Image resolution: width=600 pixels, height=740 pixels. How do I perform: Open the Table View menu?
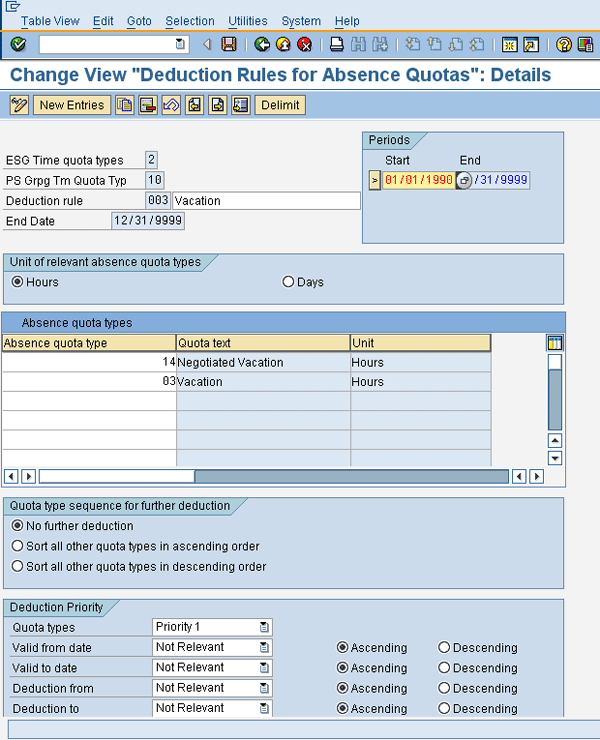(50, 21)
